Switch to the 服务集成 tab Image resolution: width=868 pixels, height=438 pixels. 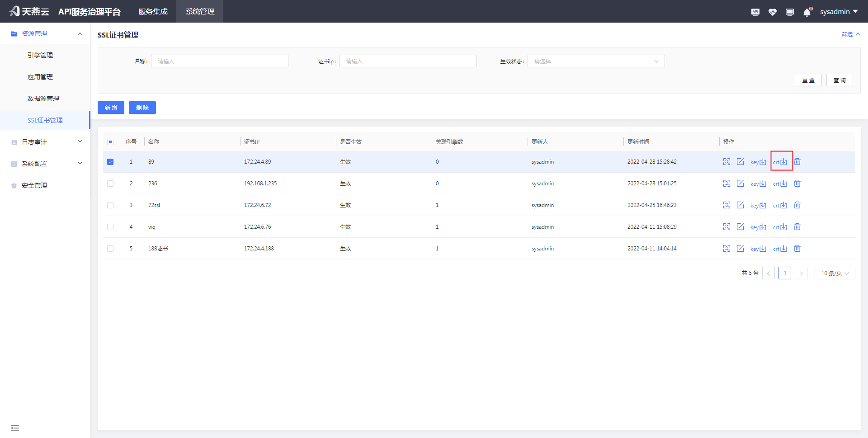click(x=153, y=11)
